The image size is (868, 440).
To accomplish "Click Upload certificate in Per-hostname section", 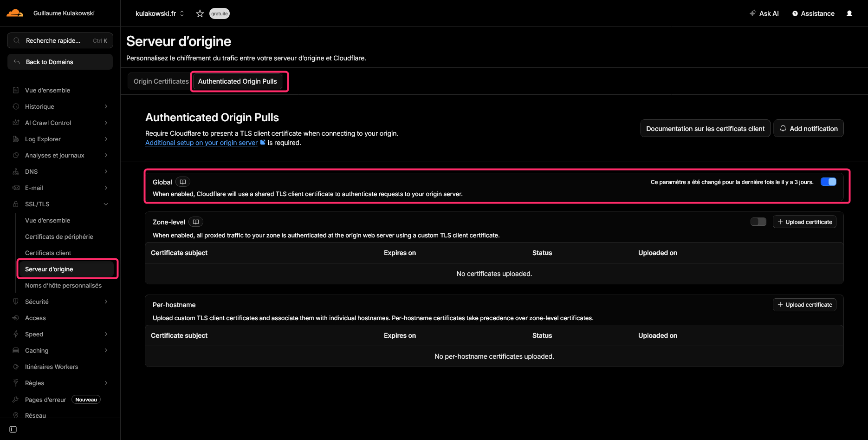I will [x=804, y=305].
